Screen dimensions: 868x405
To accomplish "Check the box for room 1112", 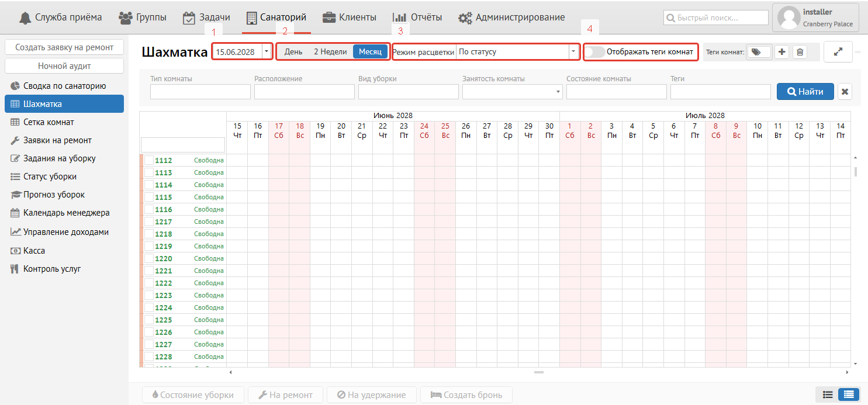I will (x=149, y=160).
